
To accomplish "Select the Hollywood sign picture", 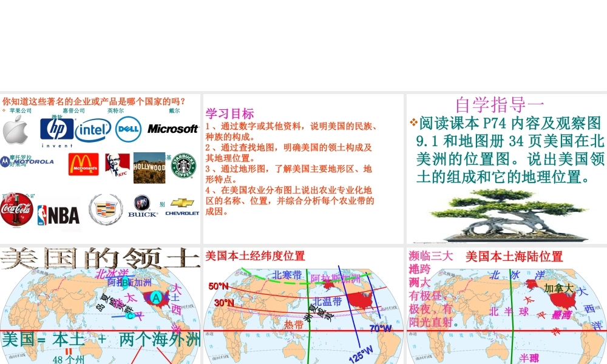I will [x=149, y=167].
